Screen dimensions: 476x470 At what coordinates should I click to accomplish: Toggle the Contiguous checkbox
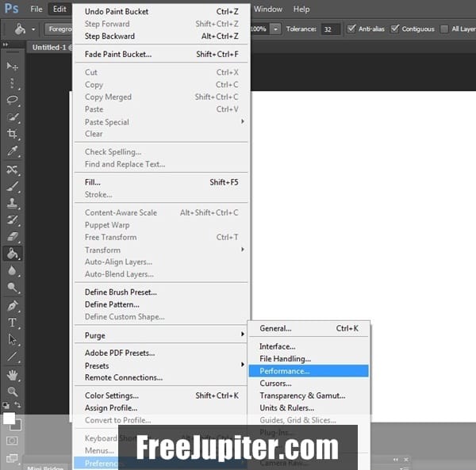tap(394, 29)
